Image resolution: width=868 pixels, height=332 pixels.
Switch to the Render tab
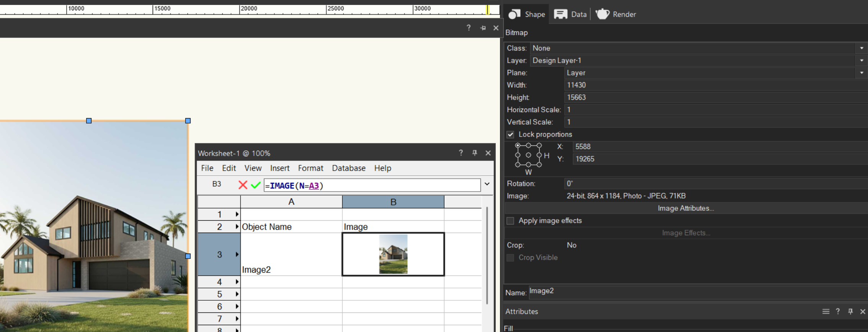point(616,14)
